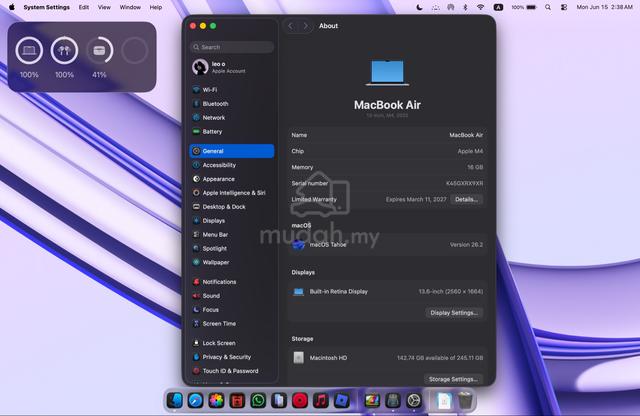Select Network in the settings sidebar
The width and height of the screenshot is (640, 416).
coord(231,118)
